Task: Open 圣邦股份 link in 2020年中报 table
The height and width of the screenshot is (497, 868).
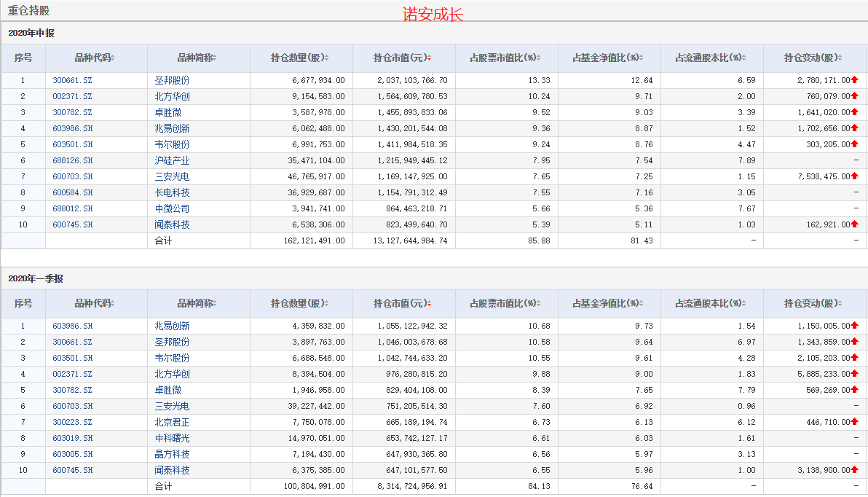Action: [172, 80]
